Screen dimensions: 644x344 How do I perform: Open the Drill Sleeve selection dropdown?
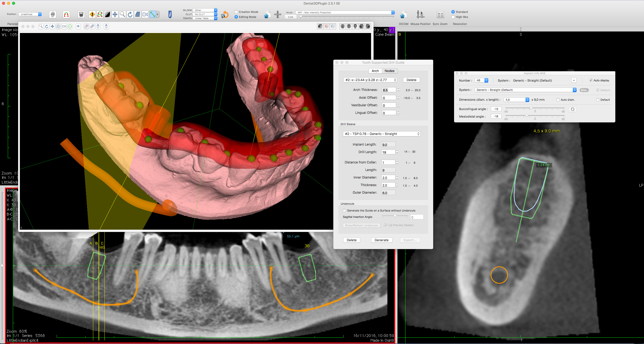click(x=382, y=134)
